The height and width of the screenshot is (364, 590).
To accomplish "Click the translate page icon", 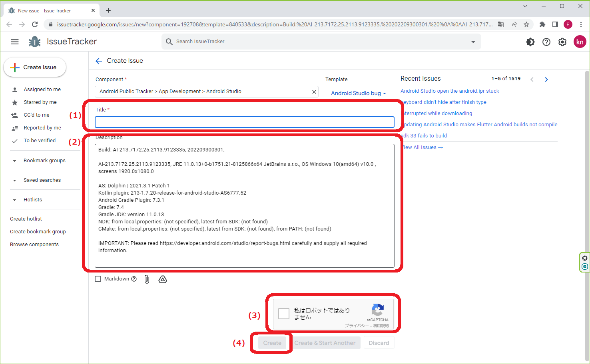I will [x=501, y=24].
